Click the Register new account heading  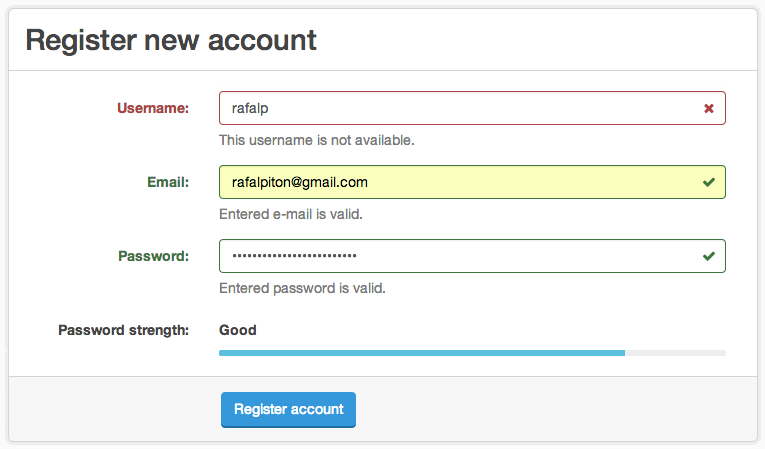171,40
